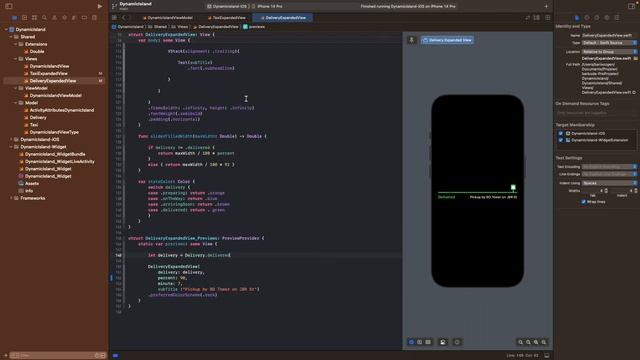
Task: Open the Location dropdown Relative to Group
Action: tap(609, 52)
